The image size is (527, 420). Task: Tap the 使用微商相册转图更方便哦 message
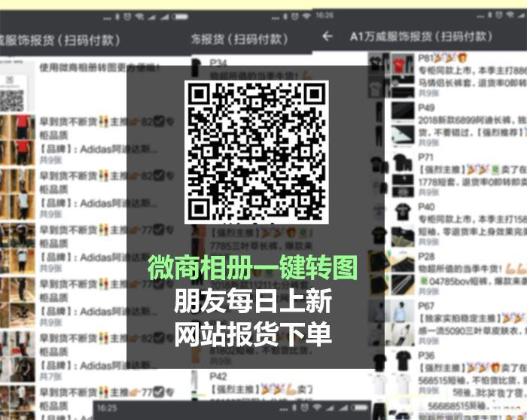tap(99, 68)
